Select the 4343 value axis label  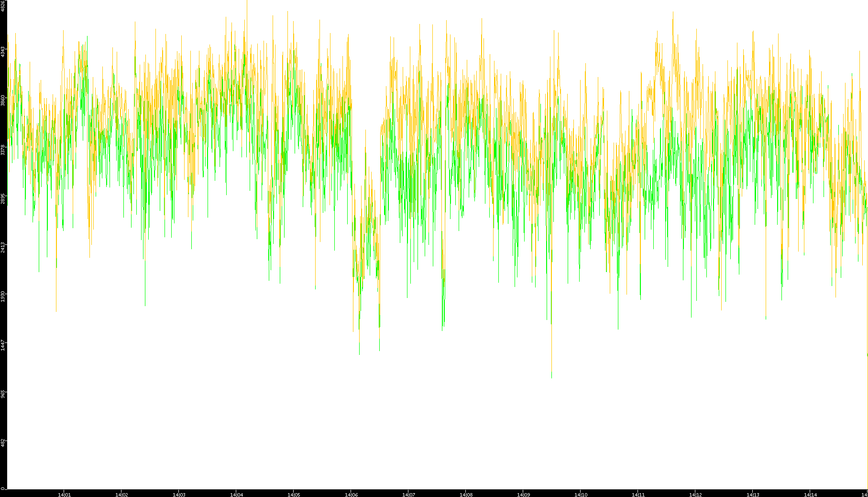3,51
